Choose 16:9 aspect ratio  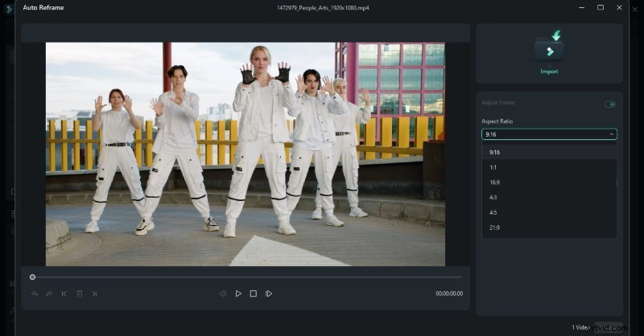(549, 182)
